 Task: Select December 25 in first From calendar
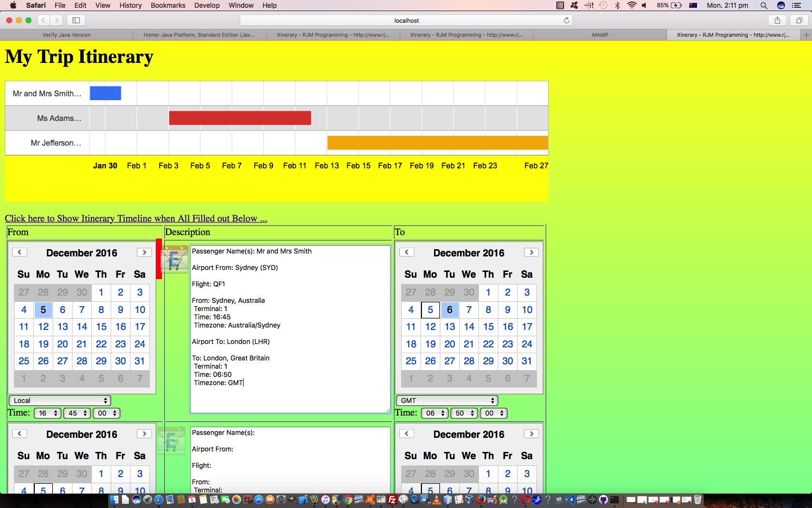click(24, 361)
